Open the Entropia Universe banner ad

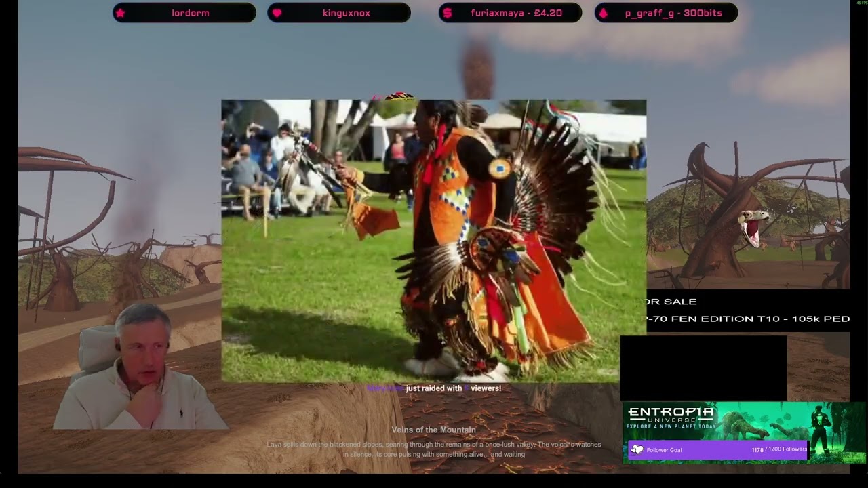(x=744, y=432)
